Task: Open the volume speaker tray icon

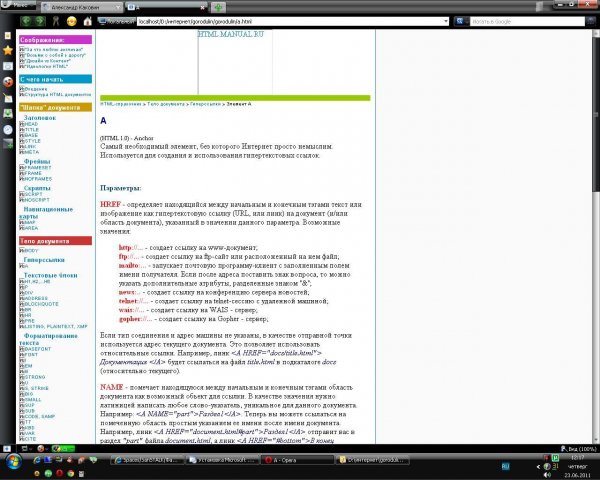Action: click(x=547, y=475)
